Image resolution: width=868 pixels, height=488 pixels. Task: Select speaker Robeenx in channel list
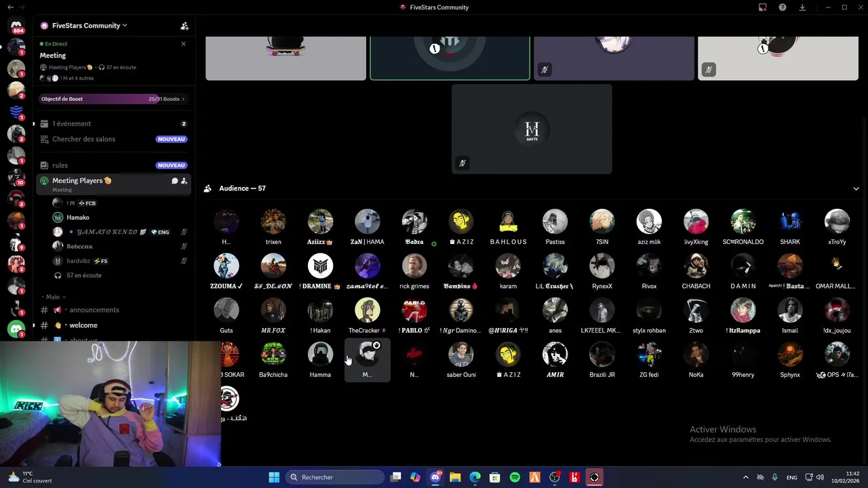[120, 246]
